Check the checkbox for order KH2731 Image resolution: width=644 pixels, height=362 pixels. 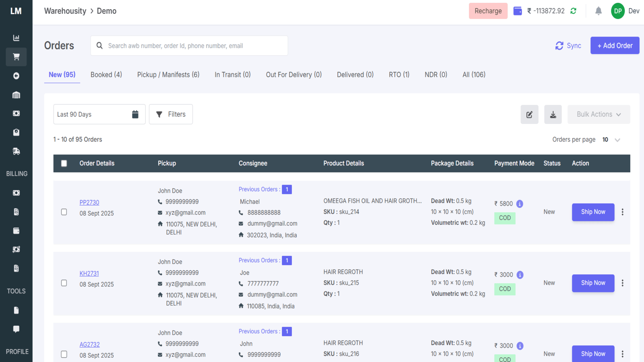64,283
